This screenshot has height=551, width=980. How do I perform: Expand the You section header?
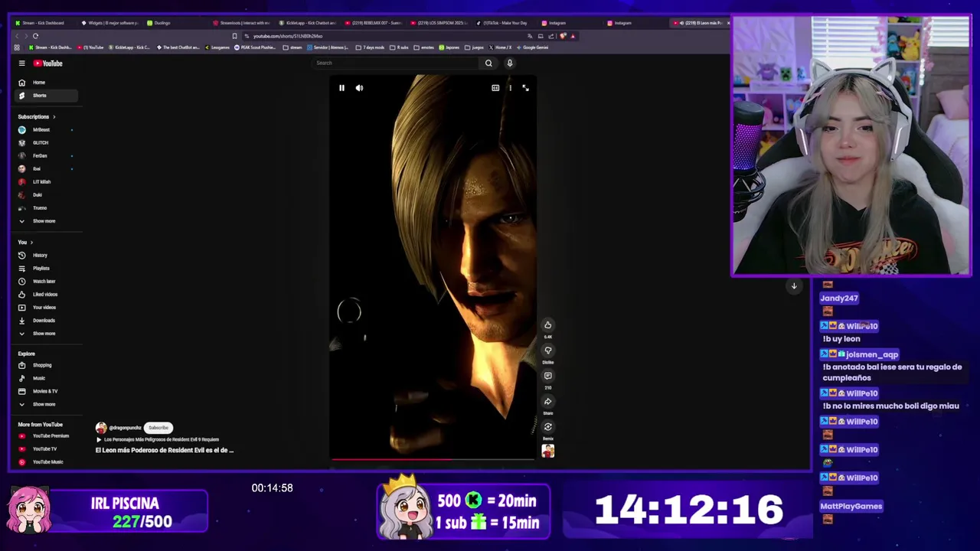coord(25,243)
